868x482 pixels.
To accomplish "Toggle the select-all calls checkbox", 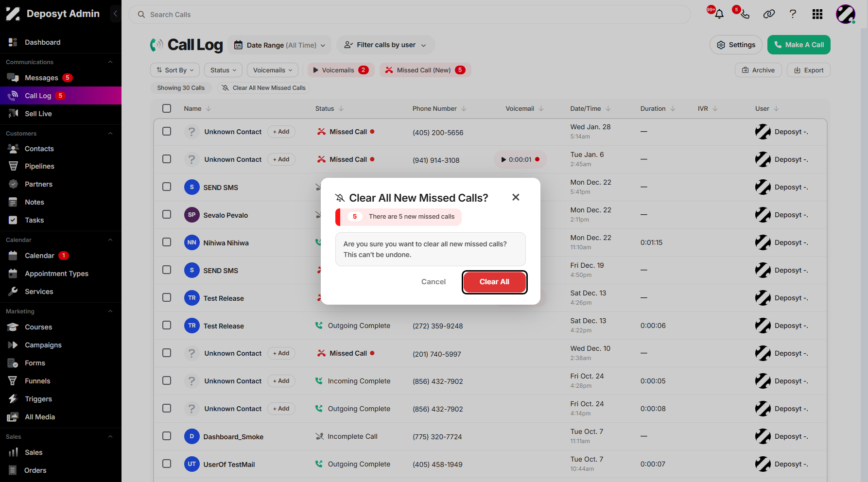I will (x=167, y=108).
